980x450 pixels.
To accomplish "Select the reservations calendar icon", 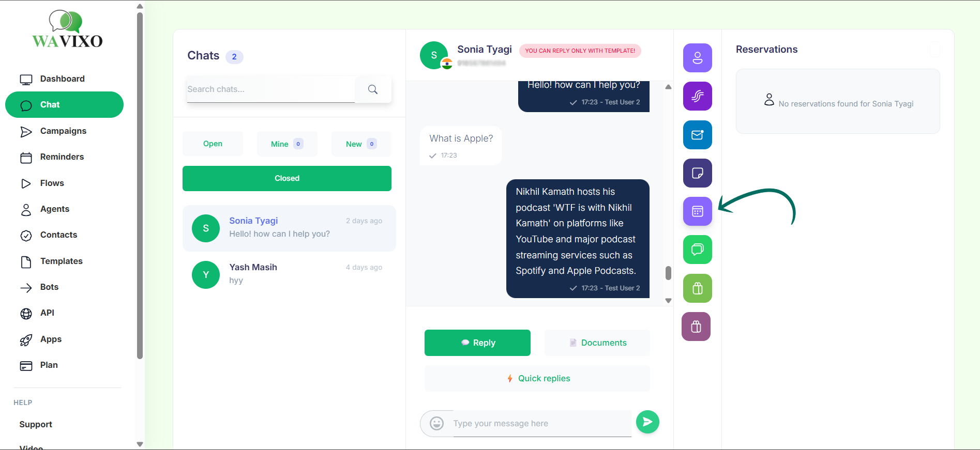I will tap(697, 211).
